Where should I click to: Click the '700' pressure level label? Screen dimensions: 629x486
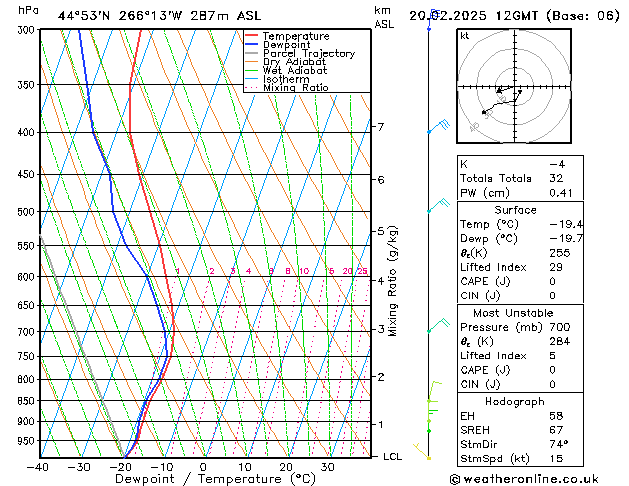(x=28, y=332)
